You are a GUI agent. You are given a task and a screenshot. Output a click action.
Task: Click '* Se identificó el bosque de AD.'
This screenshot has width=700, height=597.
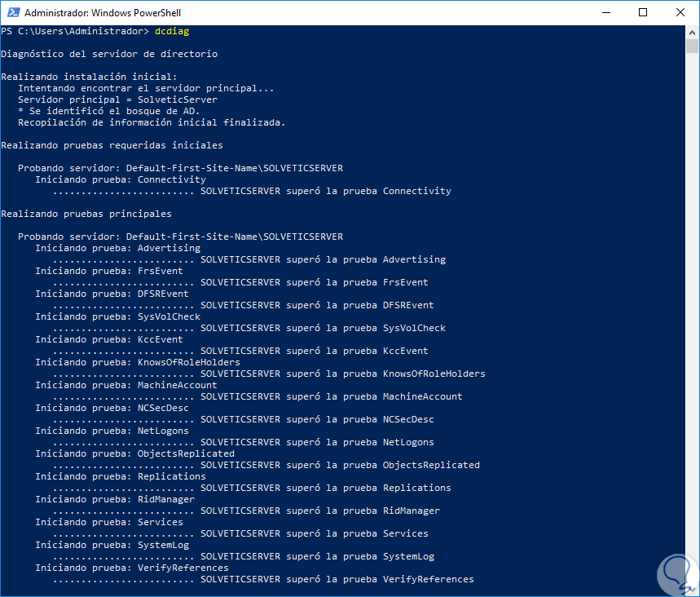coord(109,111)
